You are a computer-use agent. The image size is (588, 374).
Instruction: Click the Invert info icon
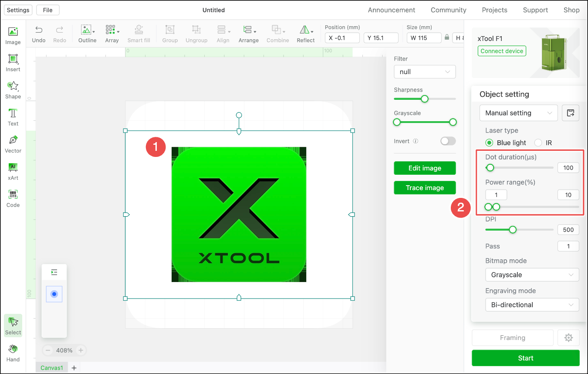(x=416, y=141)
